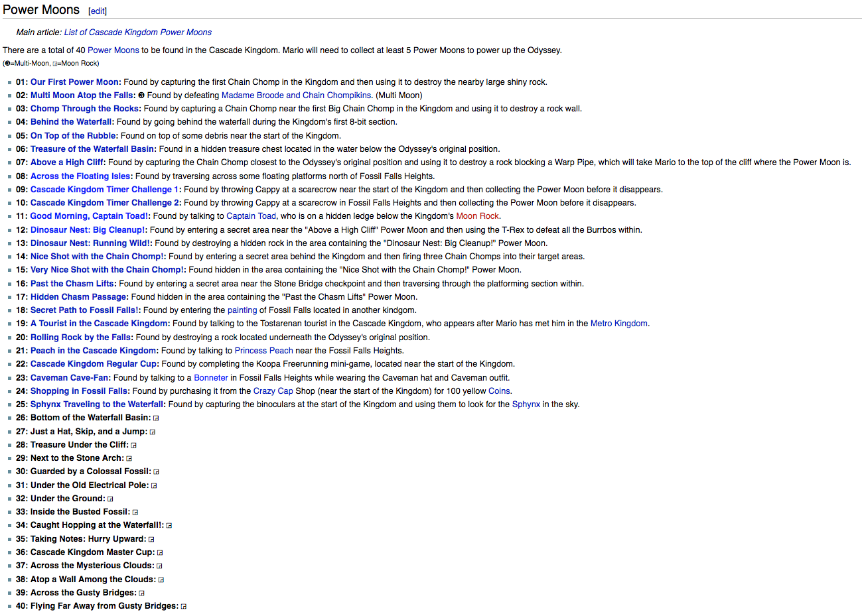Open the 'Madame Broode and Chain Chompikins' link

coord(296,95)
